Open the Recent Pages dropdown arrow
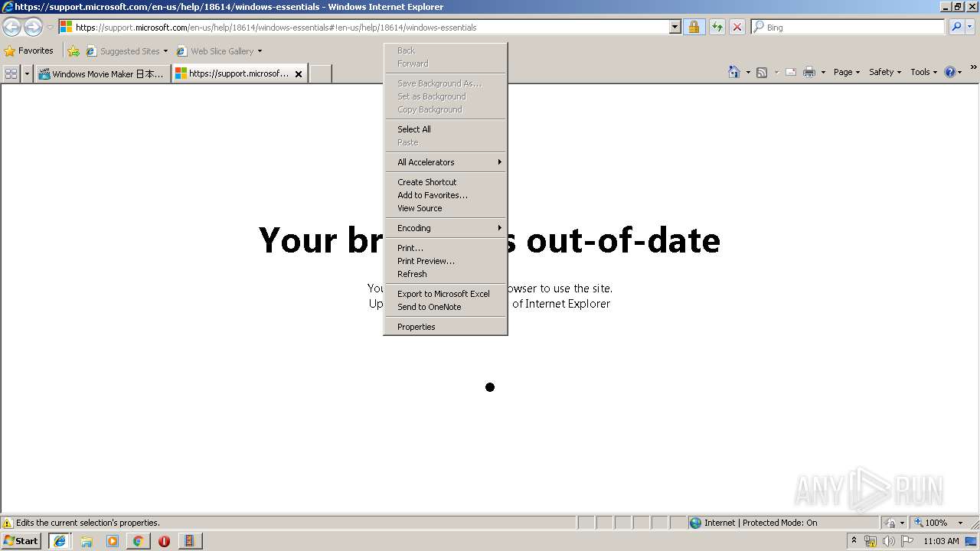The width and height of the screenshot is (980, 551). point(50,28)
